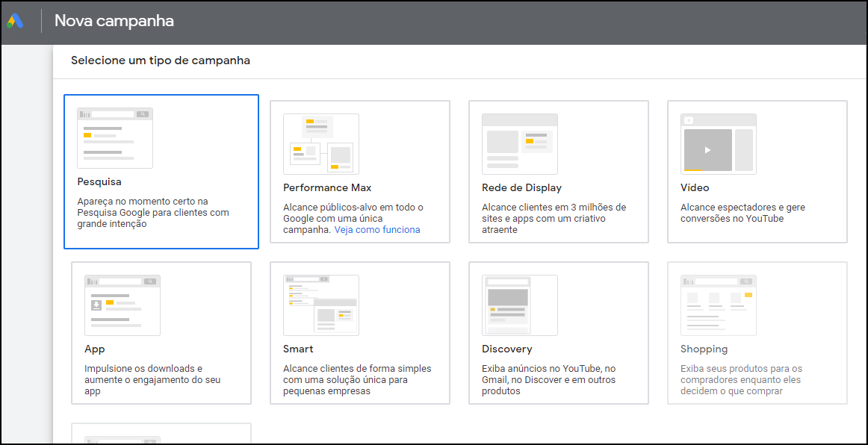Viewport: 868px width, 445px height.
Task: Choose the Performance Max campaign type
Action: (360, 172)
